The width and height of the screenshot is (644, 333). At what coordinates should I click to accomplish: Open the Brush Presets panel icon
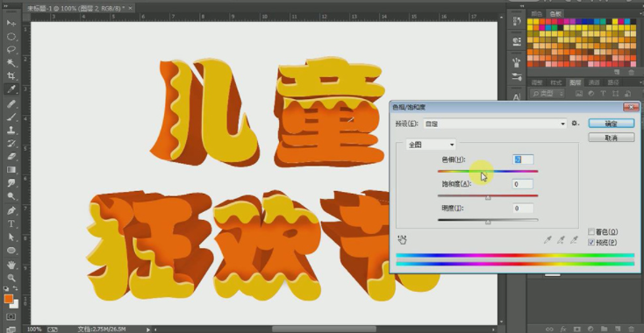[x=517, y=62]
